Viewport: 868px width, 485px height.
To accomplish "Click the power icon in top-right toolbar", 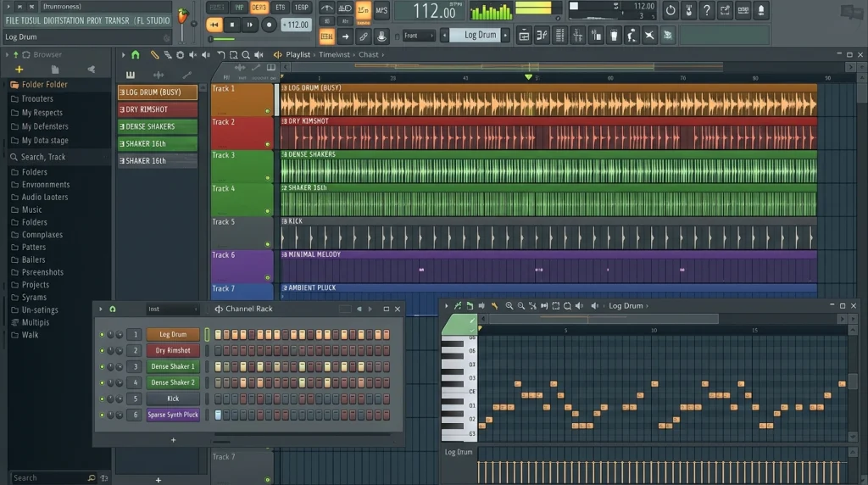I will pos(670,10).
